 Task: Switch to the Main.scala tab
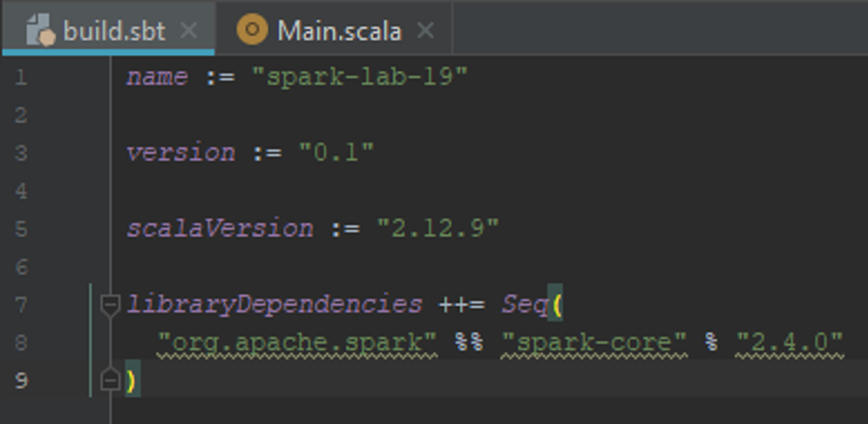[x=339, y=30]
